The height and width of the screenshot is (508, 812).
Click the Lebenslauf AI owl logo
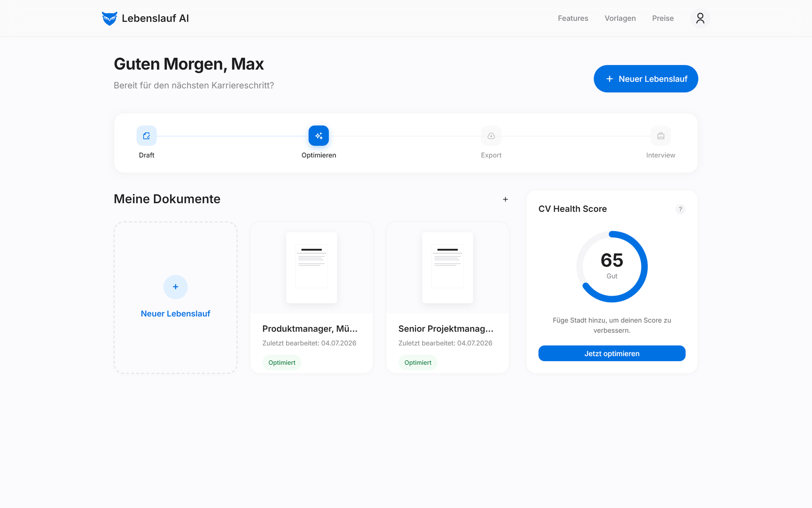pyautogui.click(x=109, y=18)
